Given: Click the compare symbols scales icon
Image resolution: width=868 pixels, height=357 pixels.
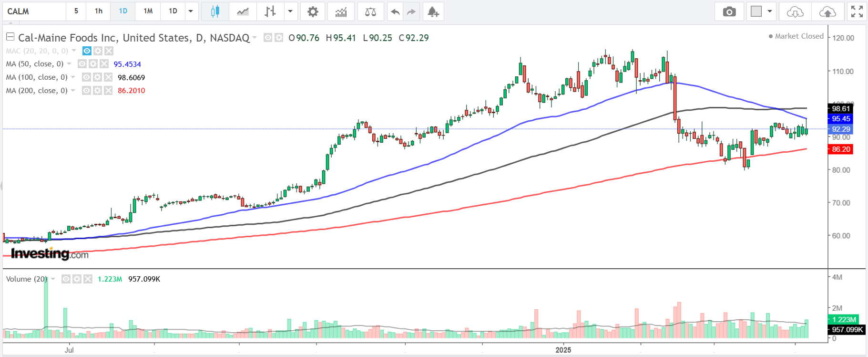Looking at the screenshot, I should (x=370, y=11).
